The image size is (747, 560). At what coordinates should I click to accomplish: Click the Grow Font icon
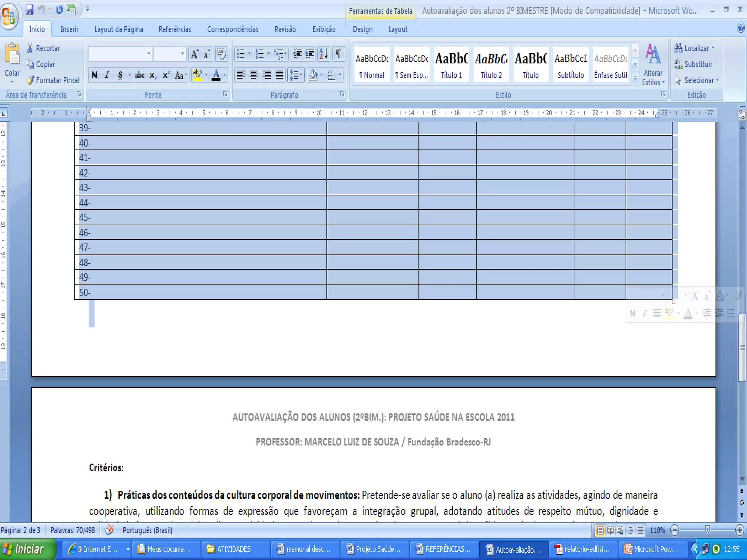[x=195, y=54]
